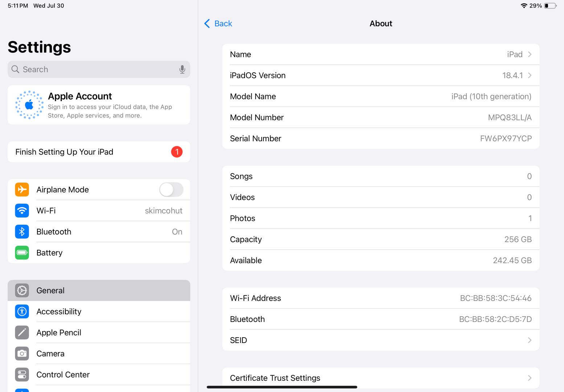Open Wi-Fi network settings

(99, 211)
